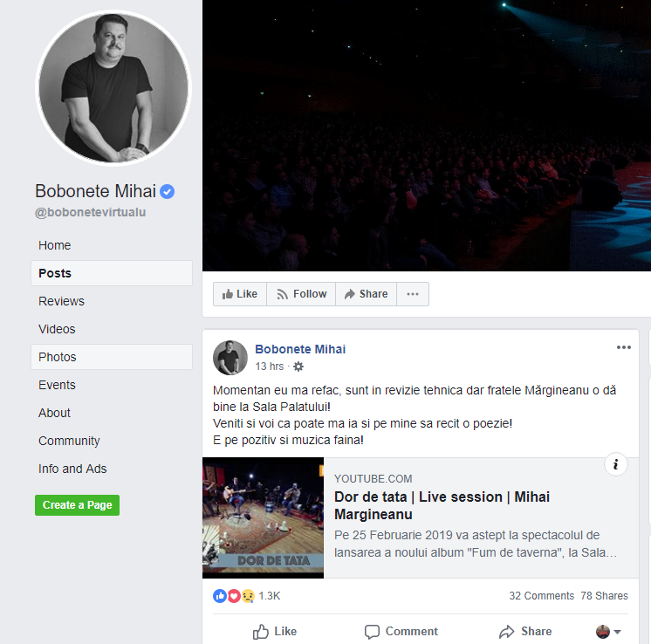Viewport: 651px width, 644px height.
Task: Open the Reviews section in the sidebar
Action: click(x=61, y=301)
